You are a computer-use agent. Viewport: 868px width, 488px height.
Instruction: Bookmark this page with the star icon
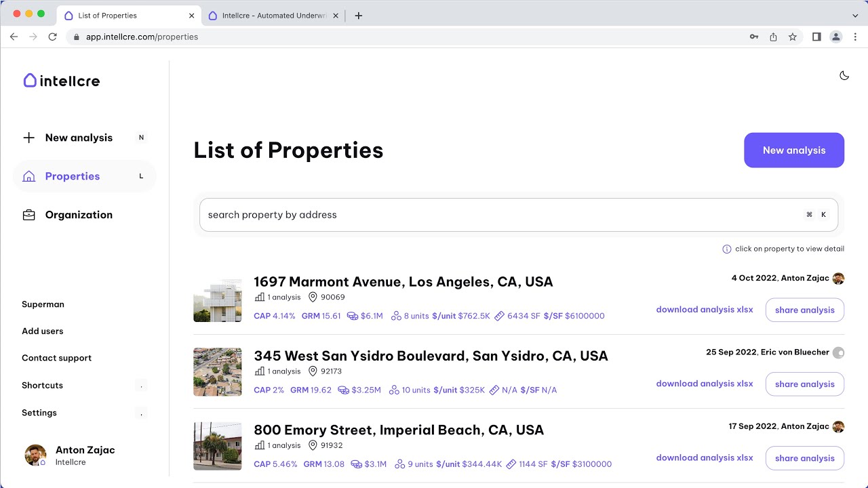point(793,37)
